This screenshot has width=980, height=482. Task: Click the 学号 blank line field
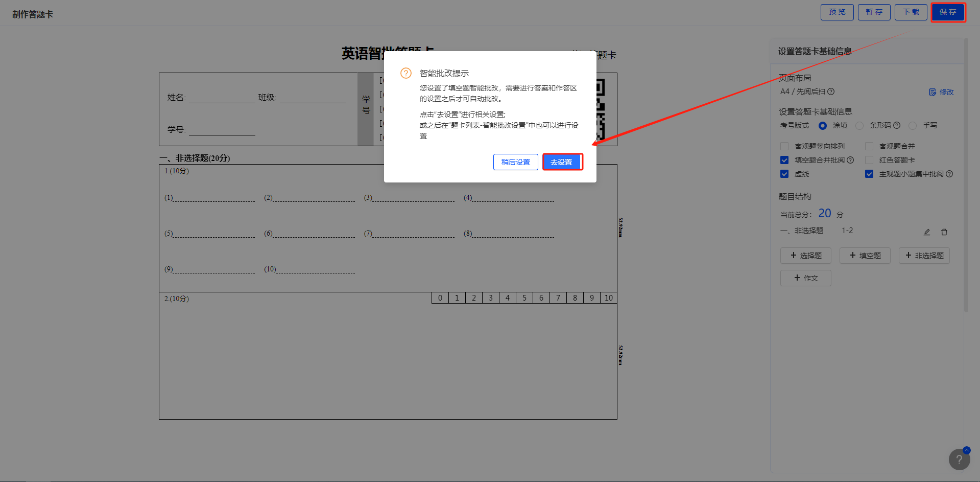[x=222, y=130]
